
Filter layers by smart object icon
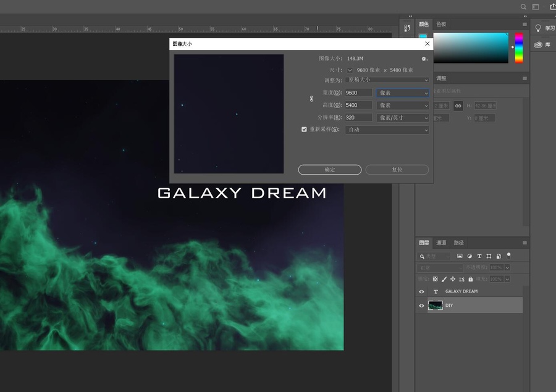(x=499, y=256)
